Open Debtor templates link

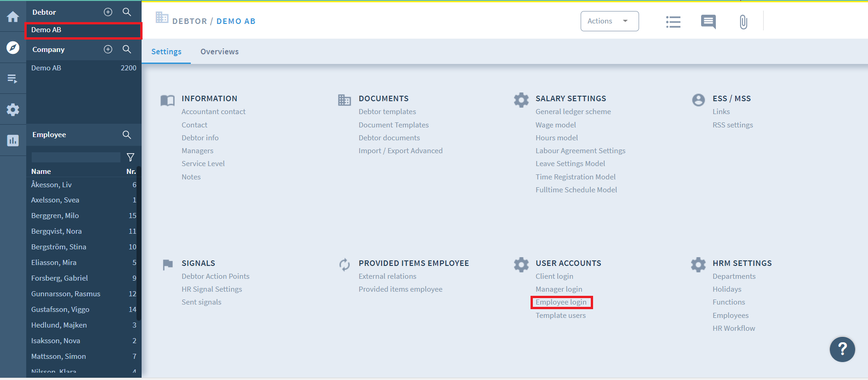[387, 112]
